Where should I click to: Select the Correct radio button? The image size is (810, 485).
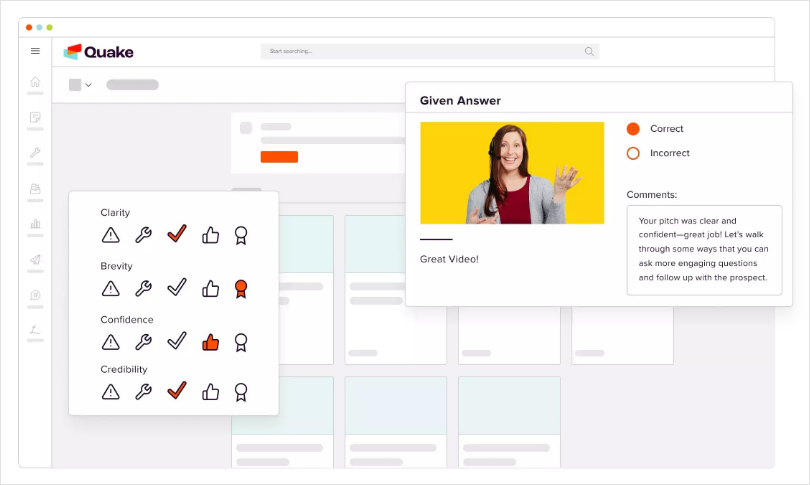[633, 129]
